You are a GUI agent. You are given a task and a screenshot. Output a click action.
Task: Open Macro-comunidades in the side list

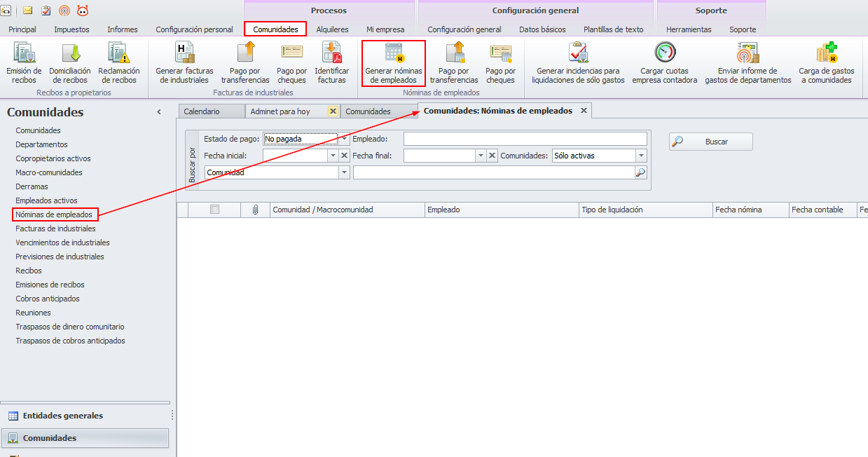click(49, 172)
